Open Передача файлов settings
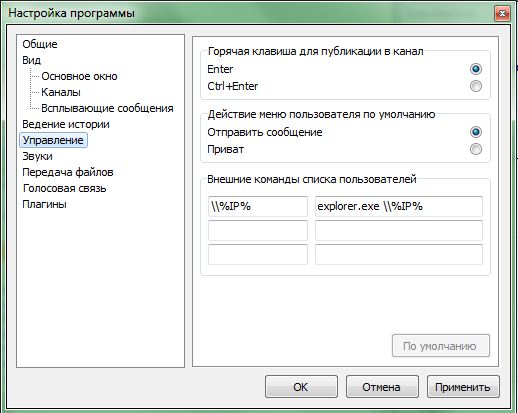The width and height of the screenshot is (518, 413). tap(68, 172)
